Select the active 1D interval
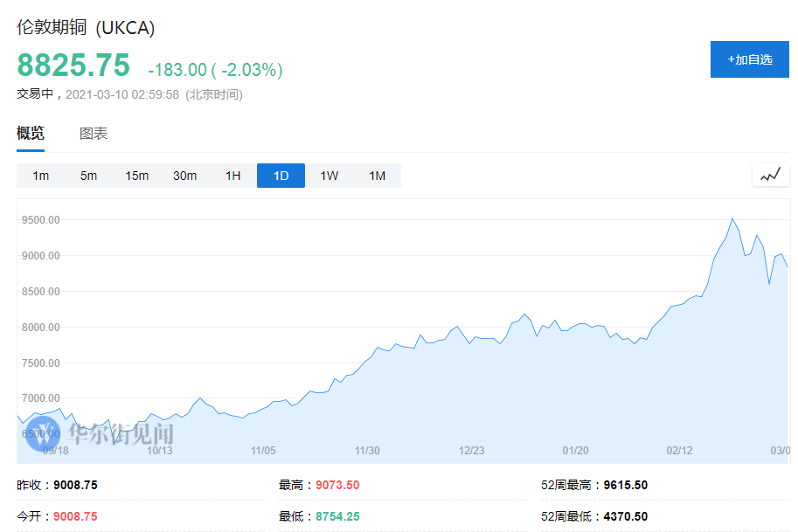This screenshot has height=532, width=798. (281, 176)
